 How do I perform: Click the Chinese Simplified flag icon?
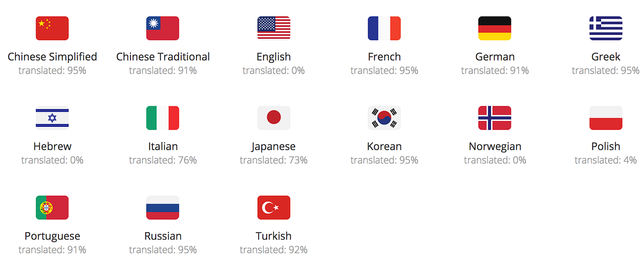pyautogui.click(x=52, y=28)
